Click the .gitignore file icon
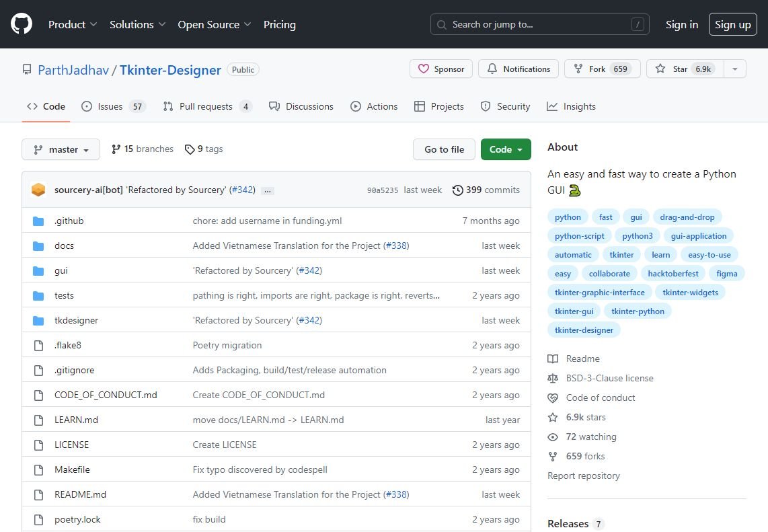This screenshot has width=768, height=532. (x=38, y=371)
